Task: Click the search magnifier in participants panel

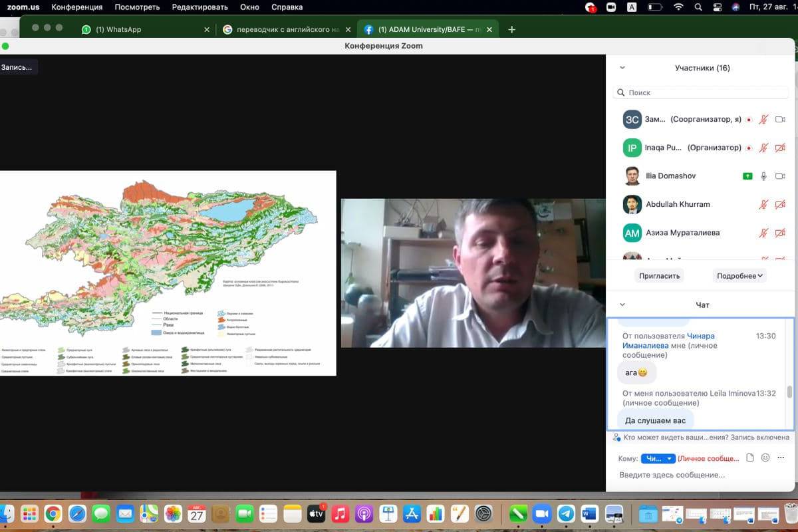Action: (621, 93)
